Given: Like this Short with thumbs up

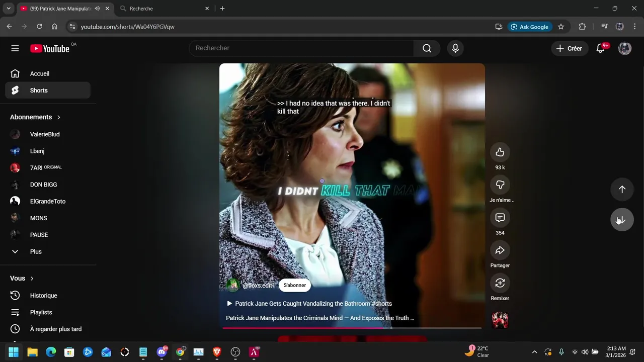Looking at the screenshot, I should coord(500,152).
